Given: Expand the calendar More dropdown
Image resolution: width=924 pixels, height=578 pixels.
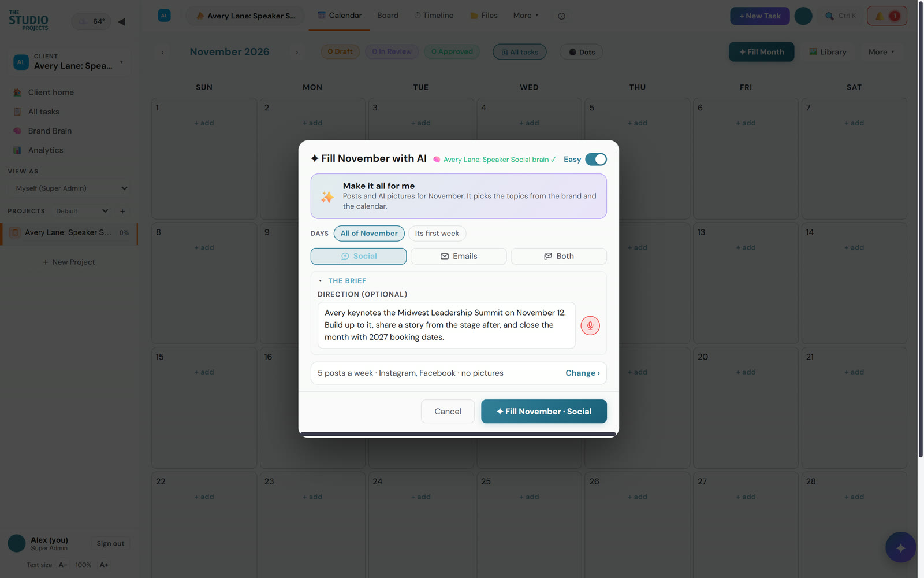Looking at the screenshot, I should [x=881, y=52].
